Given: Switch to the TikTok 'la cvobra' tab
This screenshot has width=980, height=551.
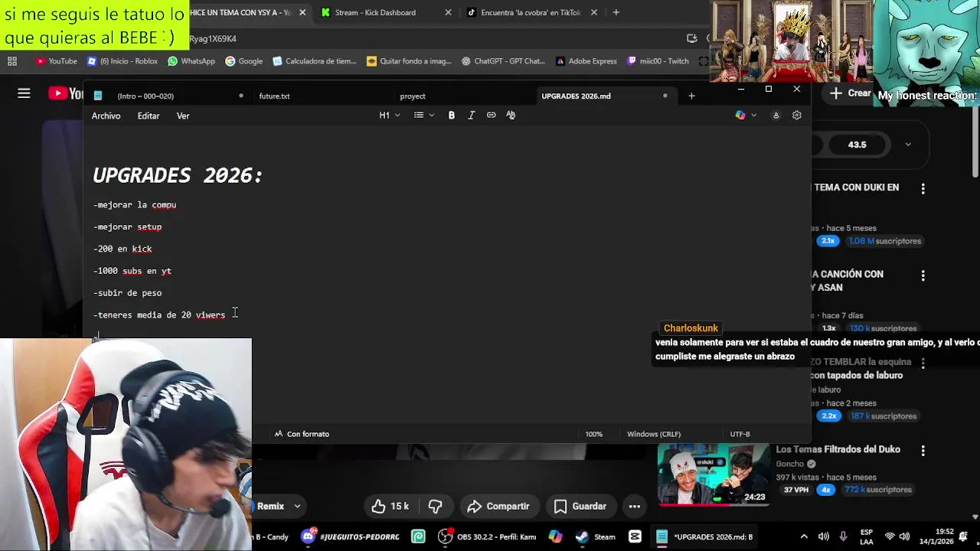Looking at the screenshot, I should point(531,12).
